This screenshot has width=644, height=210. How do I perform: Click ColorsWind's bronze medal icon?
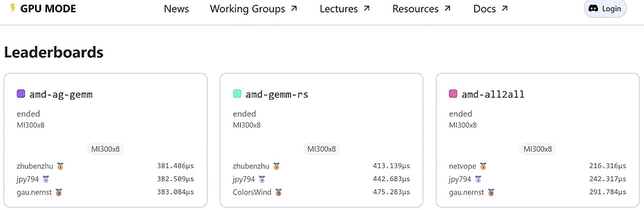coord(279,192)
